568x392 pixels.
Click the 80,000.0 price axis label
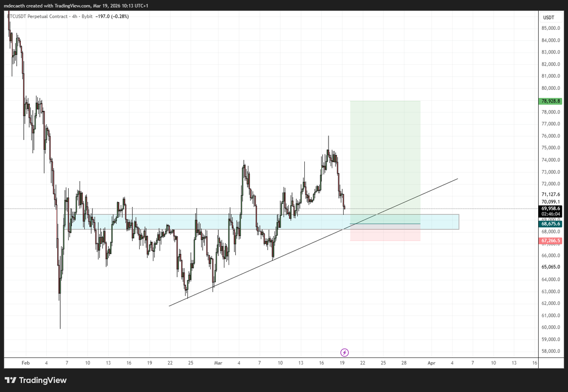(x=550, y=88)
